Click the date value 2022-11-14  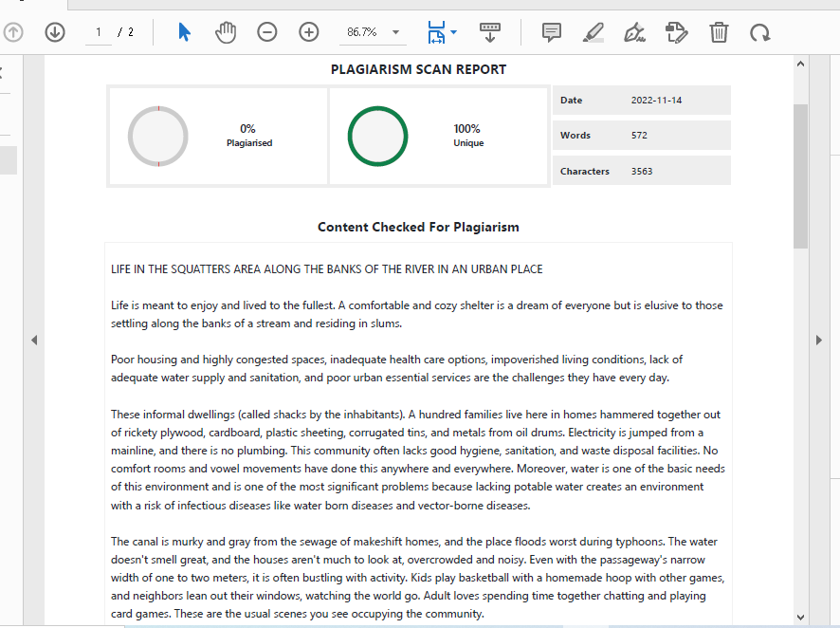tap(656, 101)
